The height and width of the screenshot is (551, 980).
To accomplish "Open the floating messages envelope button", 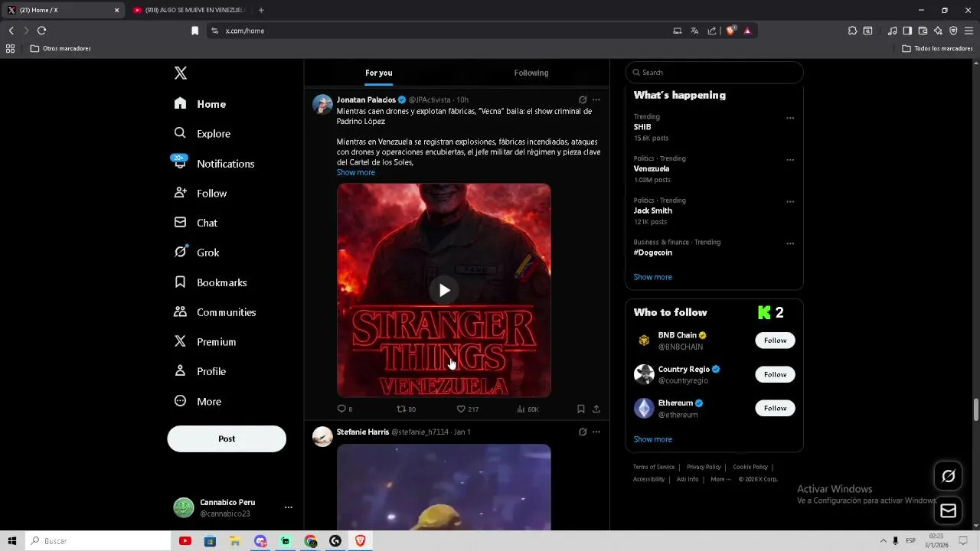I will [948, 510].
